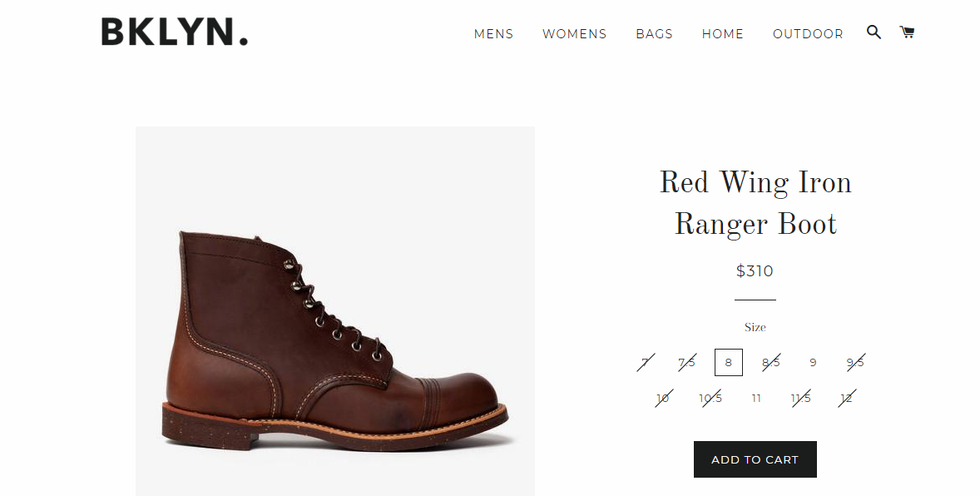
Task: Choose crossed-out size 11.5
Action: click(800, 398)
